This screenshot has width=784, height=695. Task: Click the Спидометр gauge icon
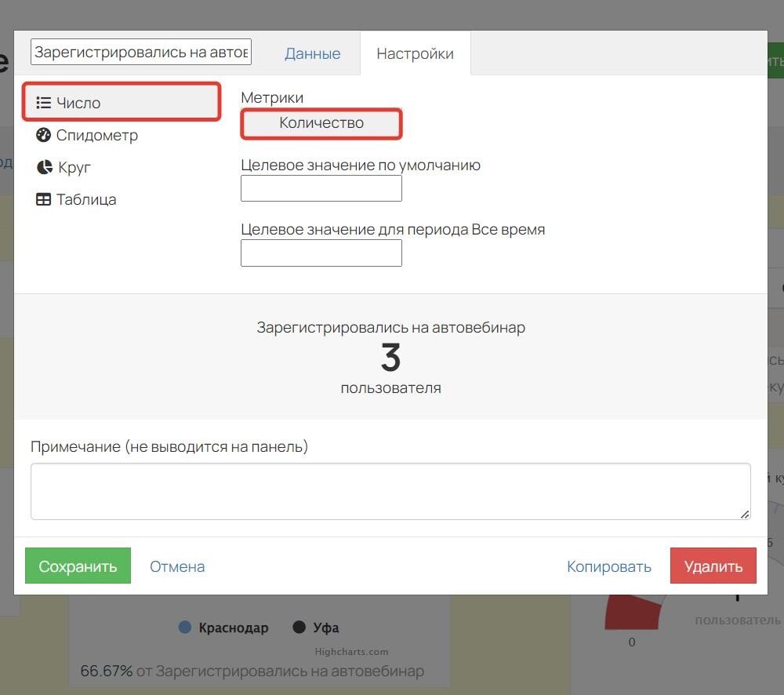43,135
